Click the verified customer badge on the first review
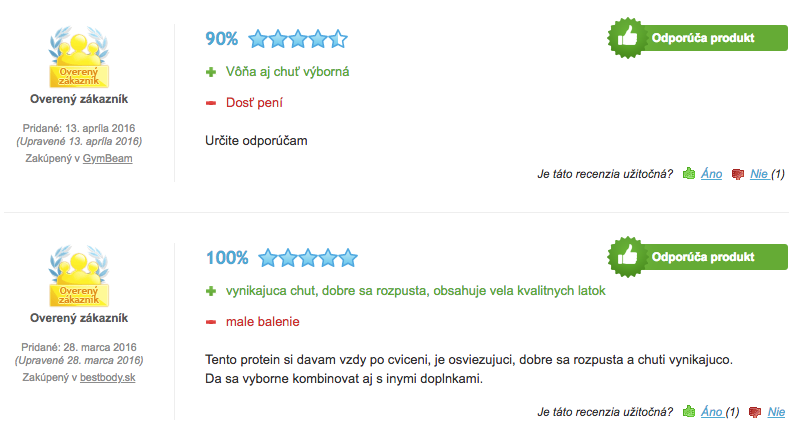 click(79, 56)
